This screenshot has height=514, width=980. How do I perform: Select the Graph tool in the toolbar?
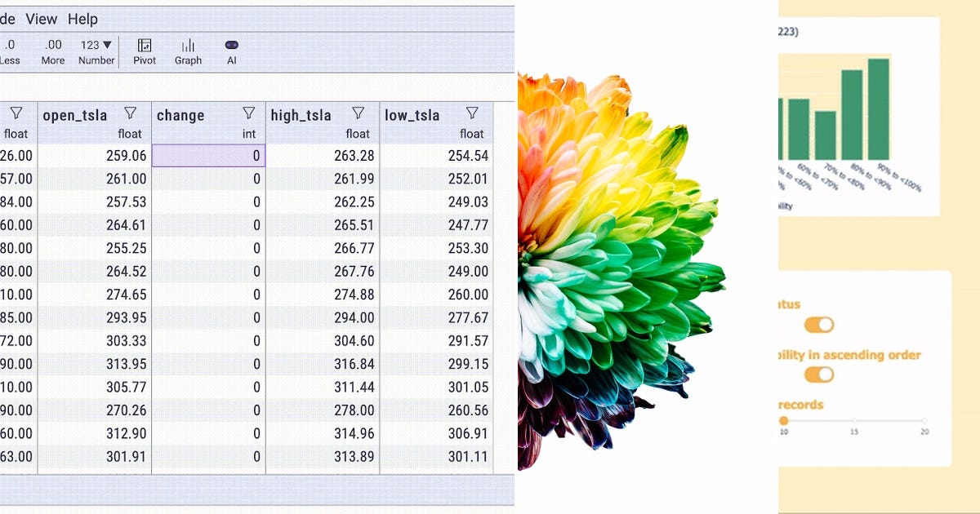[x=187, y=51]
